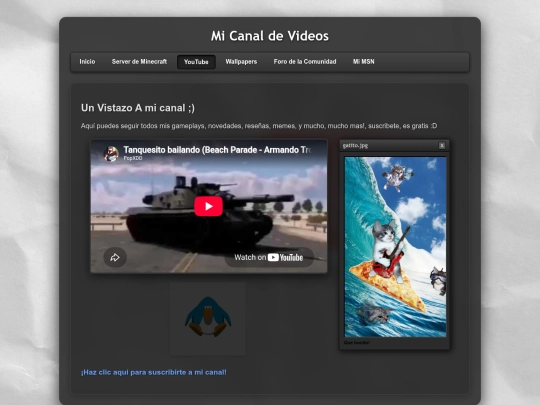Image resolution: width=540 pixels, height=405 pixels.
Task: Click the share arrow icon on video
Action: tap(115, 257)
